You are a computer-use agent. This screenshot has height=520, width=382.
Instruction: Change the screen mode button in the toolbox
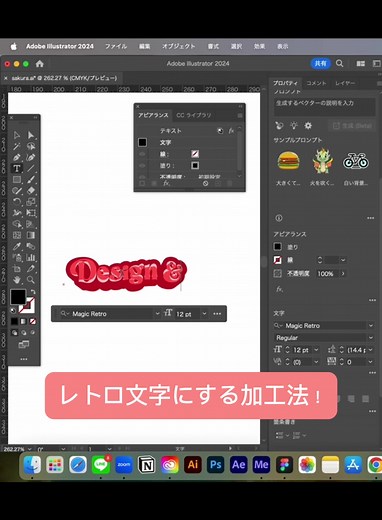23,344
